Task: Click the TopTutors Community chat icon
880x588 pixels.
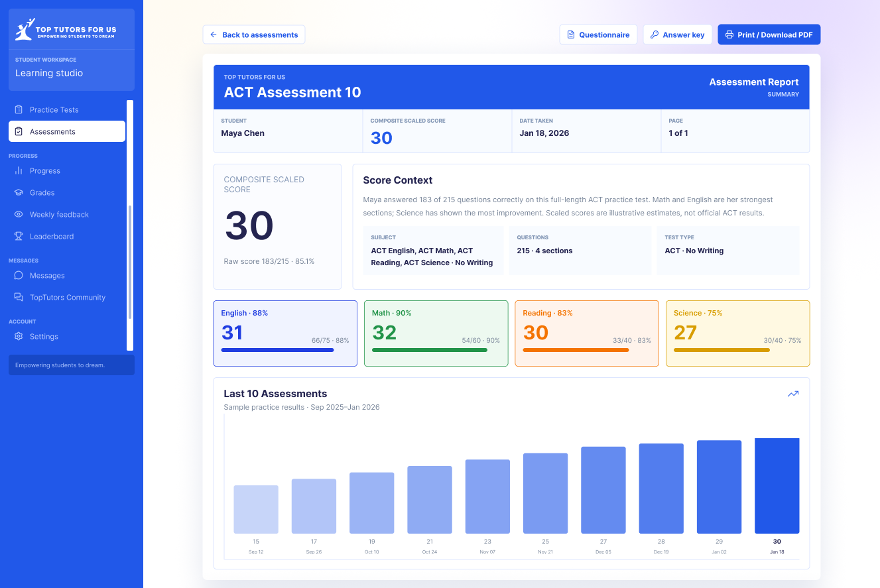Action: pyautogui.click(x=19, y=297)
